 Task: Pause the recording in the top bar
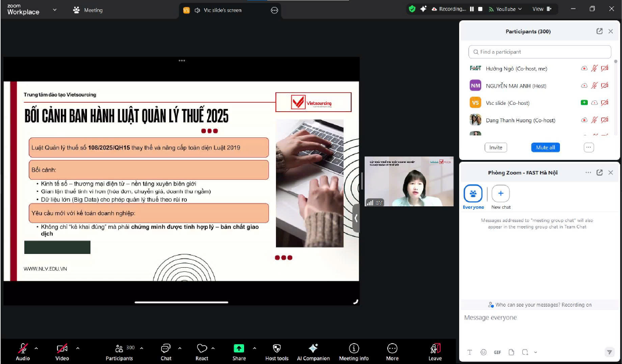click(472, 9)
